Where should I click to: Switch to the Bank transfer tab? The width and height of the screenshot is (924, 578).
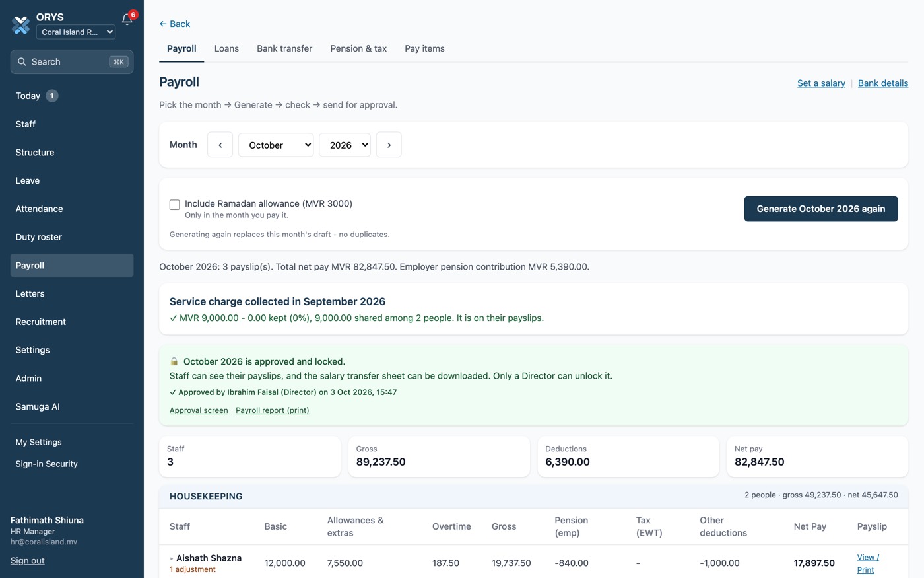point(284,48)
